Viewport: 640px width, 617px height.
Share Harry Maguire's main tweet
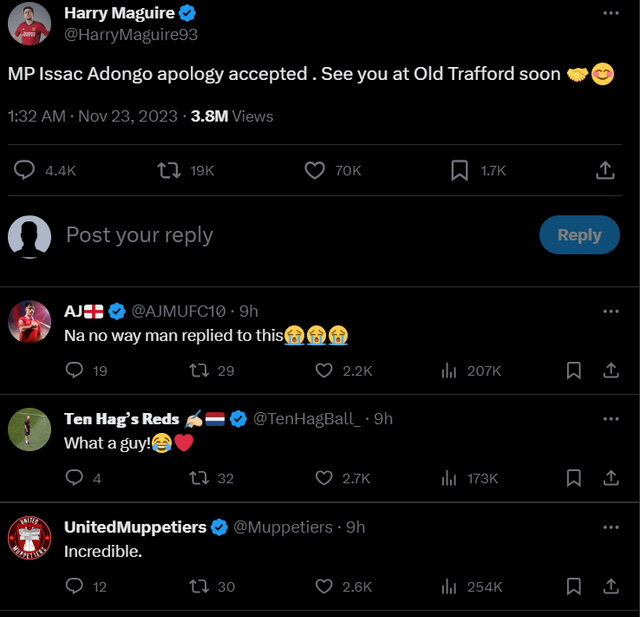[605, 171]
